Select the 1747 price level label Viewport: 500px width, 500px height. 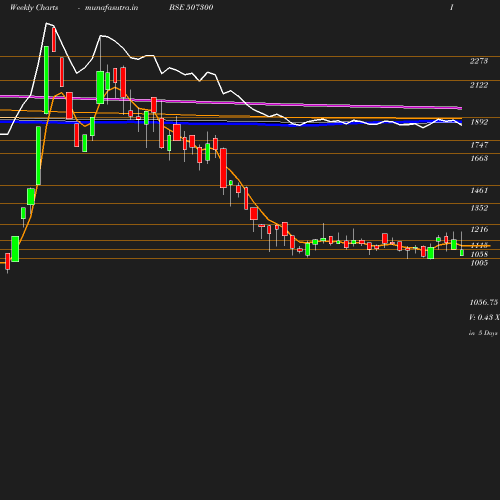click(479, 145)
